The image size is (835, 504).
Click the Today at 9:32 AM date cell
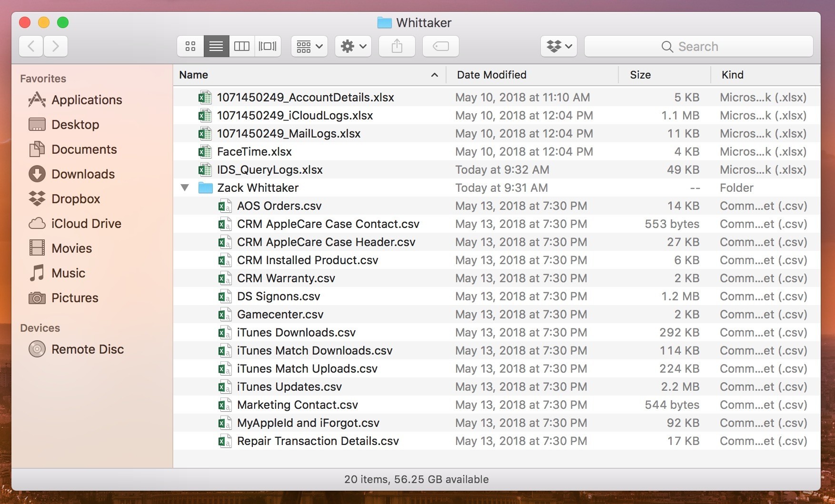tap(502, 170)
